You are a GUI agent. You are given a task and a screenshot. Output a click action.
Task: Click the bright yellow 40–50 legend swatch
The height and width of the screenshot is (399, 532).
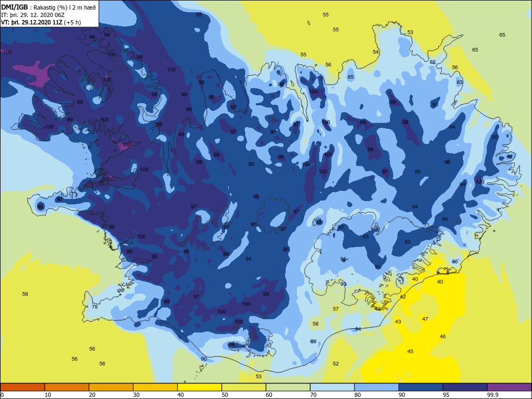point(199,387)
